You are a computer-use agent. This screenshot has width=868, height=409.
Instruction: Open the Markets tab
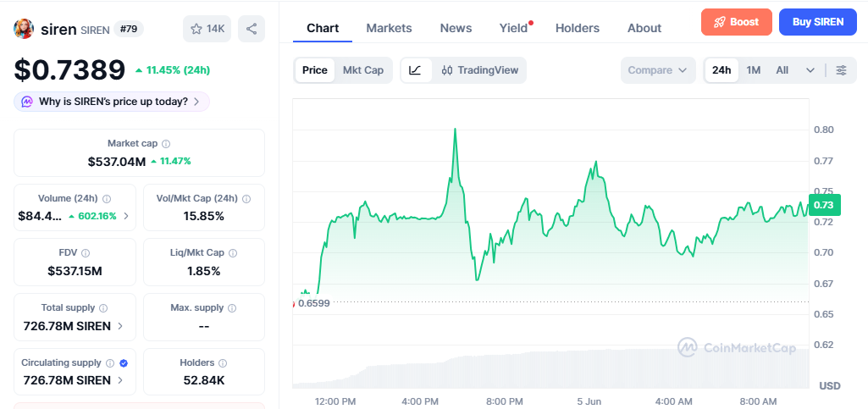pyautogui.click(x=390, y=28)
